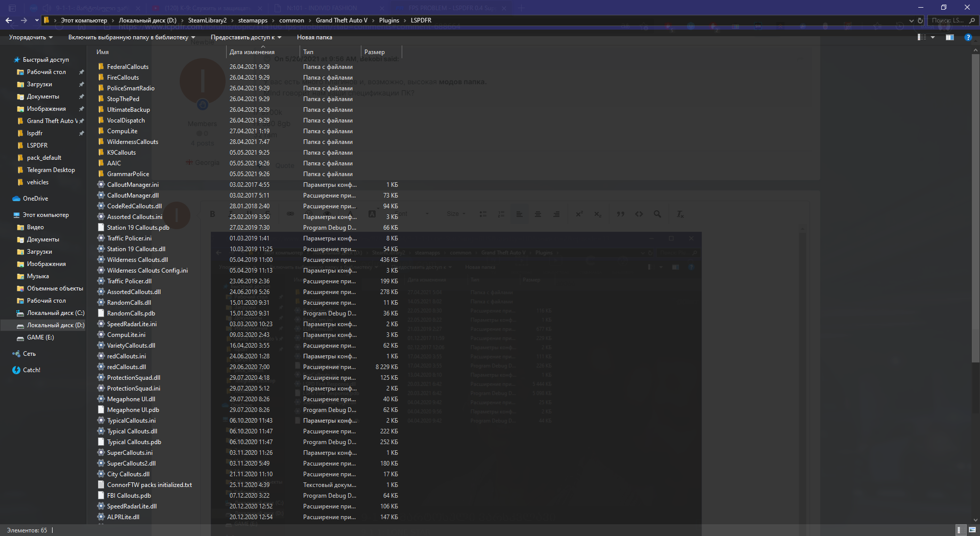
Task: Open the recent locations dropdown arrow
Action: pos(37,20)
